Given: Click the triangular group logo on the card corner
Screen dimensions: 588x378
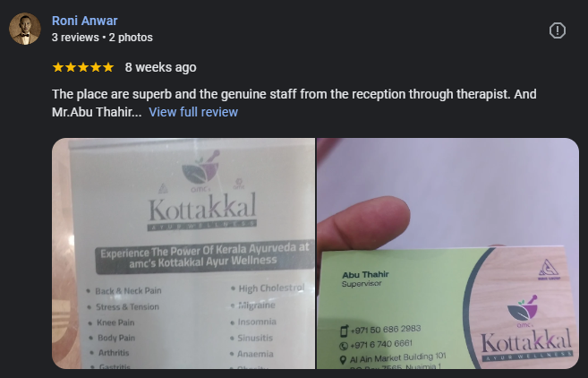Looking at the screenshot, I should pos(549,269).
